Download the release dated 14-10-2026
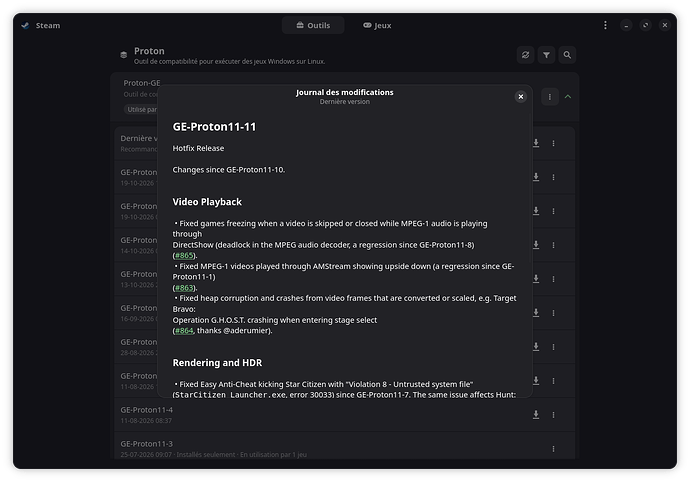The height and width of the screenshot is (481, 690). [x=536, y=245]
